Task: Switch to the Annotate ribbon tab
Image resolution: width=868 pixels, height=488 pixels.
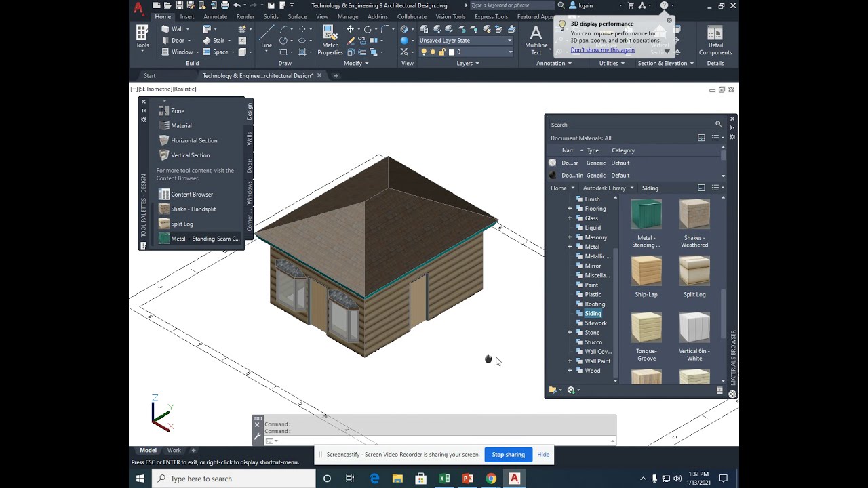Action: pos(216,17)
